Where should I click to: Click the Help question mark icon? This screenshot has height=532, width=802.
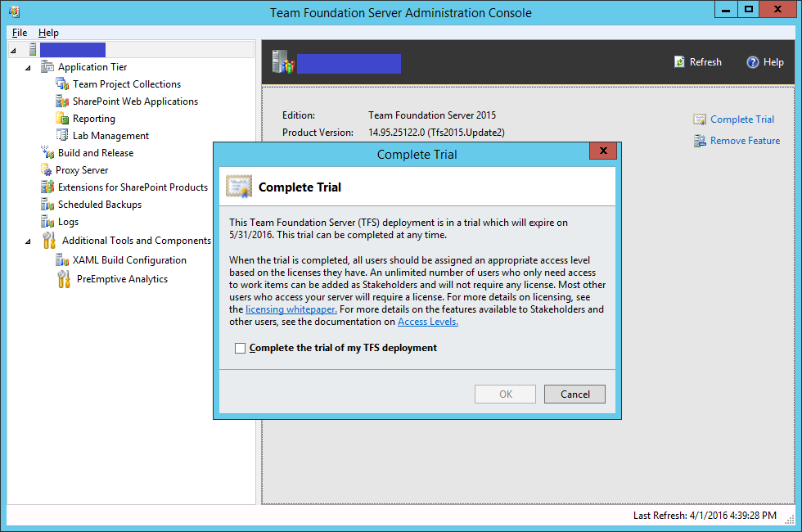point(752,62)
